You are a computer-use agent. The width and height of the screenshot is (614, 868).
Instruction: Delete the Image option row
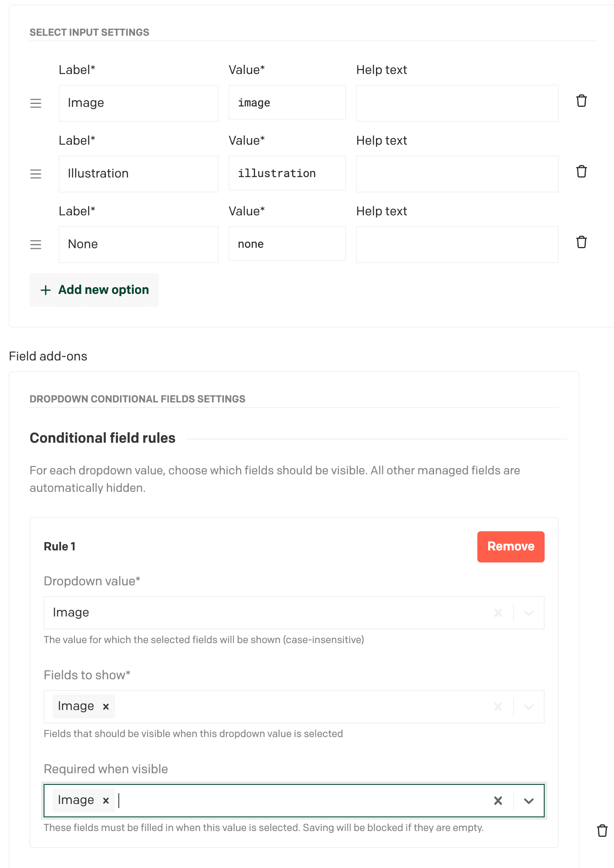(581, 101)
